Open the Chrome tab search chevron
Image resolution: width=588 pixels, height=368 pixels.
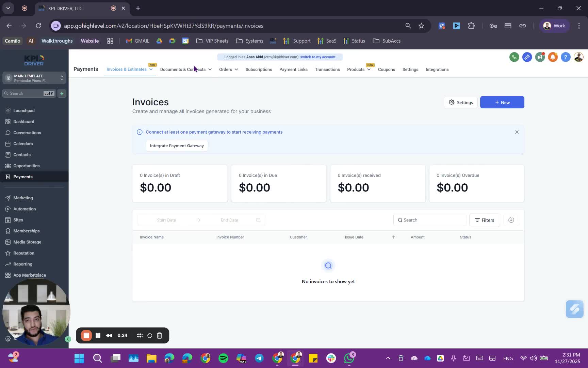(8, 8)
